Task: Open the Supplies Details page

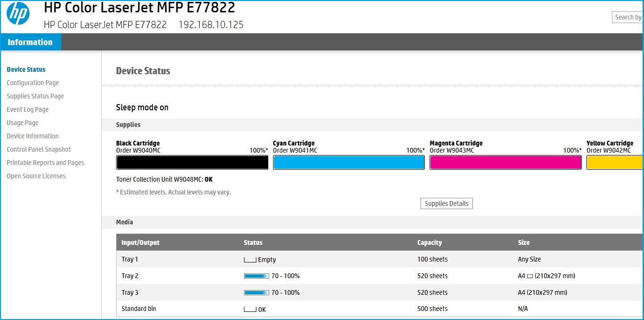Action: [446, 204]
